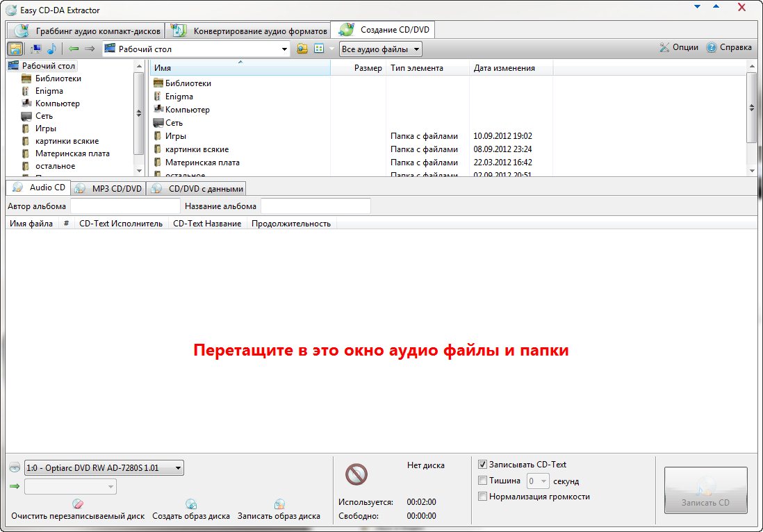The width and height of the screenshot is (763, 532).
Task: Select the Audio CD tab
Action: coord(38,188)
